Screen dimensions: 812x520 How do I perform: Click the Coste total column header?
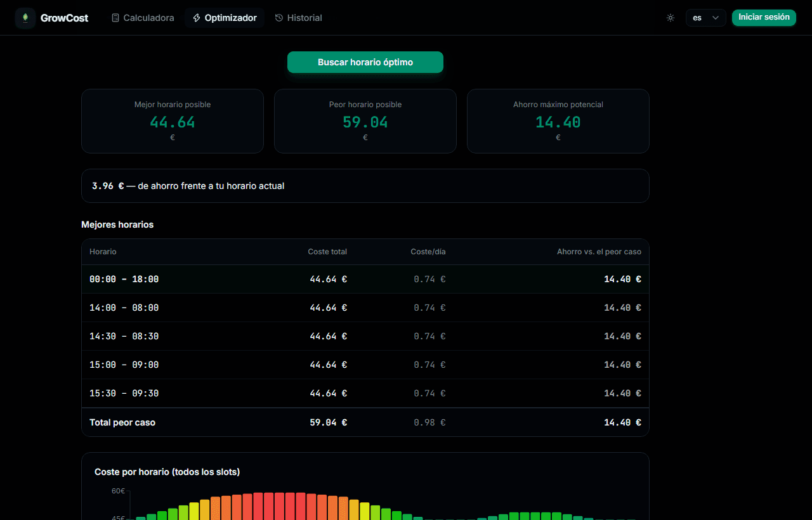click(x=327, y=252)
